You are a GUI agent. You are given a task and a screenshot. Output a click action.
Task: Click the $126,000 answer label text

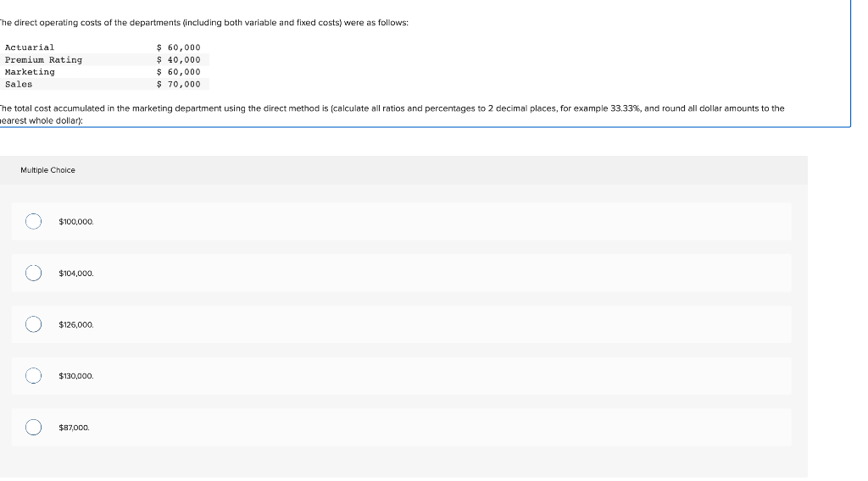[76, 324]
